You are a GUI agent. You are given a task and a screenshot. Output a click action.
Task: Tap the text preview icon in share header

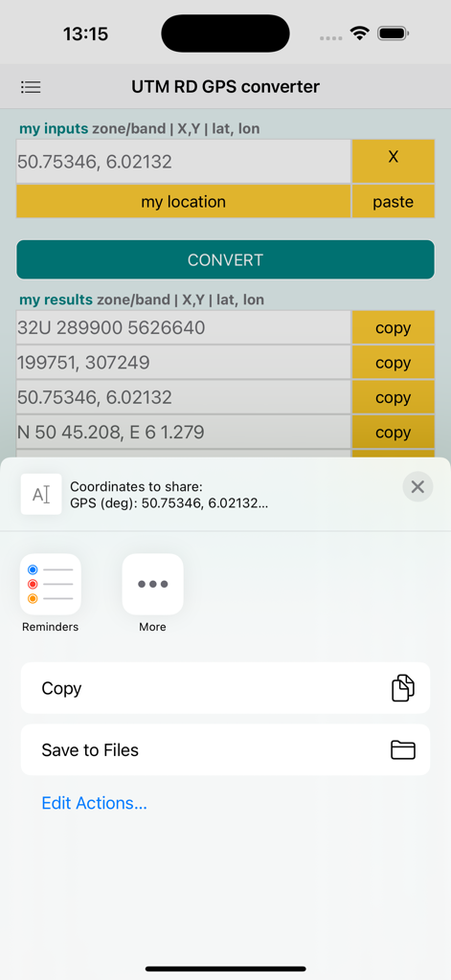click(41, 495)
